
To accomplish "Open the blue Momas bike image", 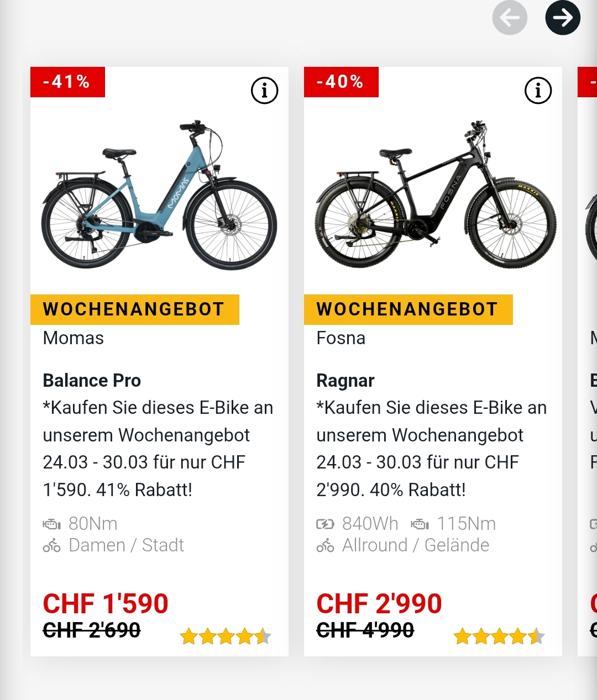I will click(x=159, y=196).
